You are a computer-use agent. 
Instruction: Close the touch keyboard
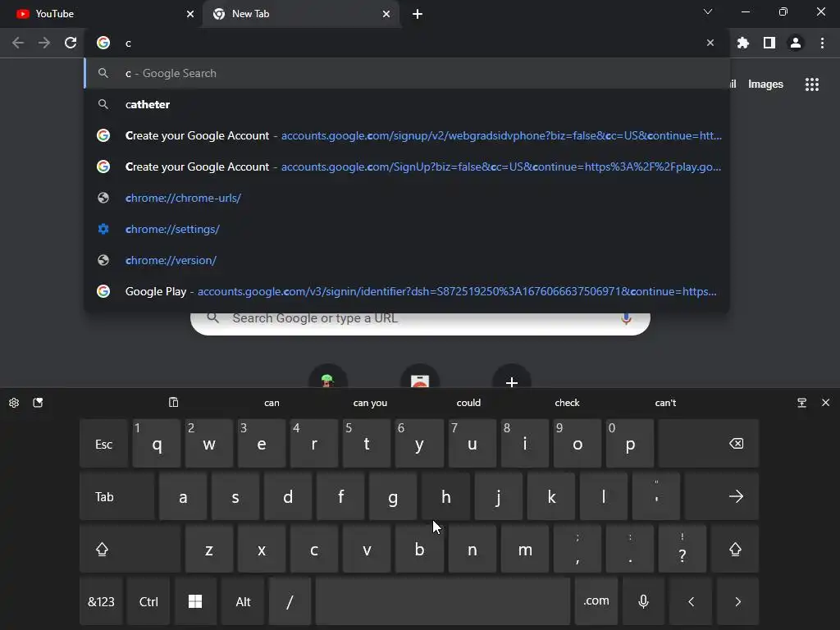pos(825,402)
